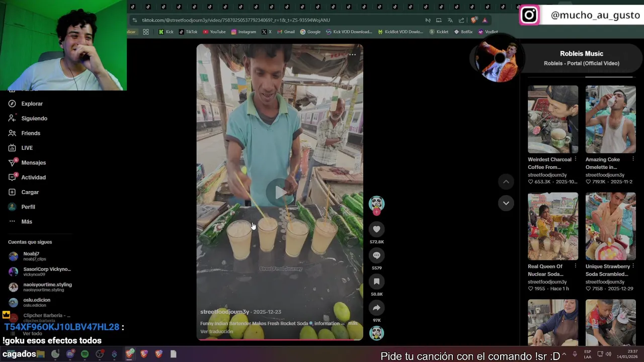
Task: Open Explorar in TikTok sidebar
Action: tap(26, 104)
